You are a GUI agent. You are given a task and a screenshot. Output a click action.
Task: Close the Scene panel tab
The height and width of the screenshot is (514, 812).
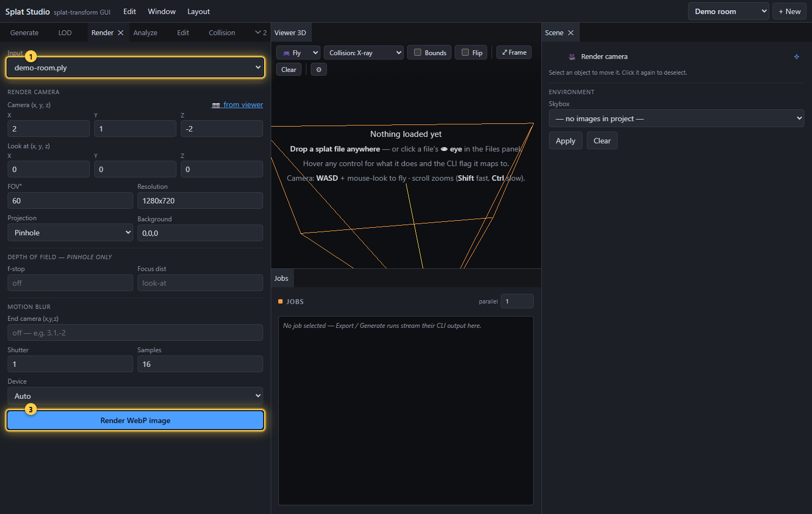[571, 33]
